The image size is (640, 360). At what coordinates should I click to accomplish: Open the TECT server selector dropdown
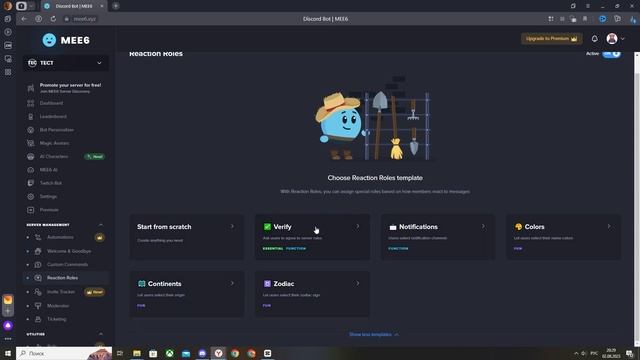(65, 63)
